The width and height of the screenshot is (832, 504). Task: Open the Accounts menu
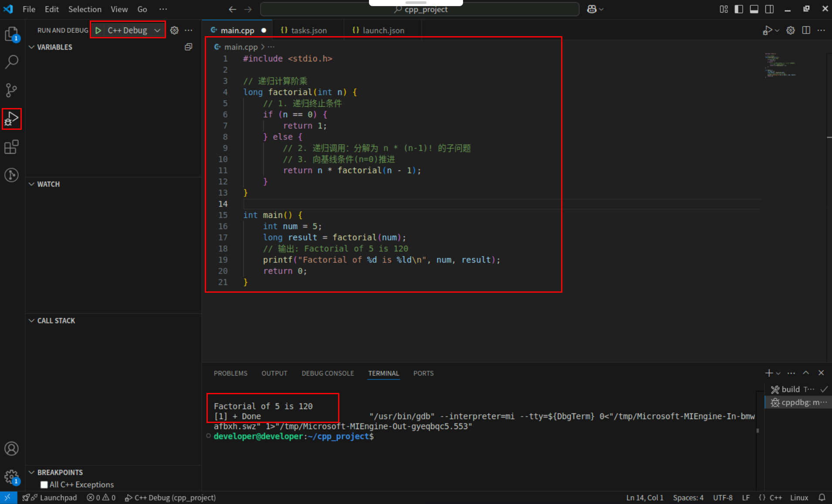[12, 449]
